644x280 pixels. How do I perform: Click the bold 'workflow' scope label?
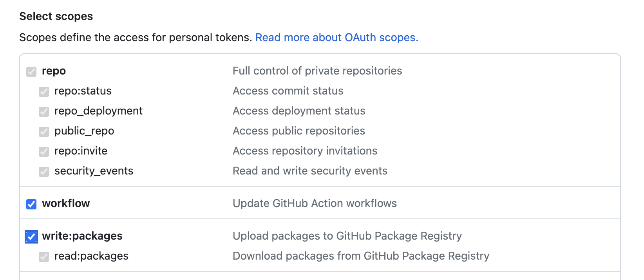[x=66, y=204]
